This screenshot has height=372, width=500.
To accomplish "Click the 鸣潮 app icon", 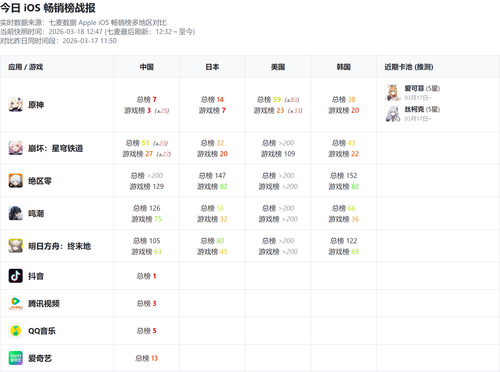I will tap(16, 213).
